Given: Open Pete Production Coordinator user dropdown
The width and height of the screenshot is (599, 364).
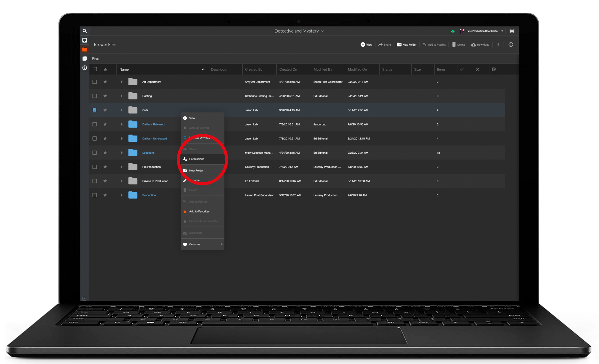Looking at the screenshot, I should pos(482,31).
